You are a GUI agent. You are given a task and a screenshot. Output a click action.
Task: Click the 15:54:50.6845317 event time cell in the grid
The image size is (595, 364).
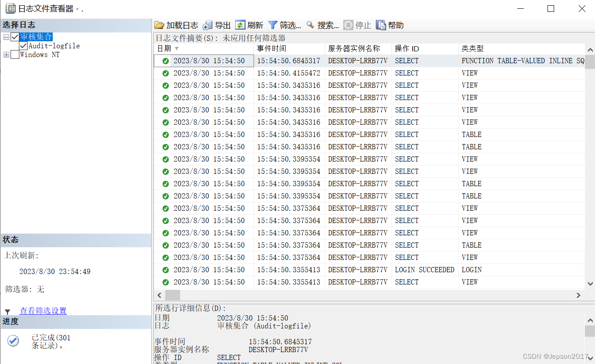[x=289, y=61]
